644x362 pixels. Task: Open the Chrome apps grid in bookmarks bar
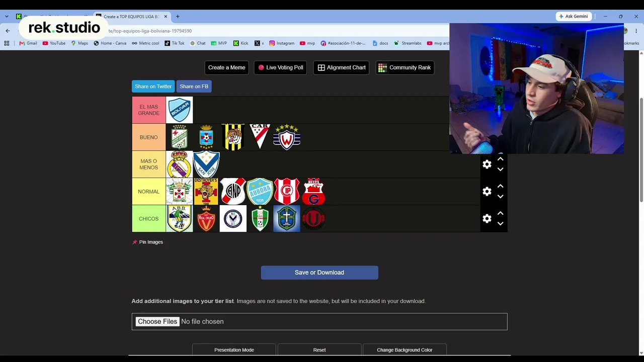pyautogui.click(x=7, y=43)
